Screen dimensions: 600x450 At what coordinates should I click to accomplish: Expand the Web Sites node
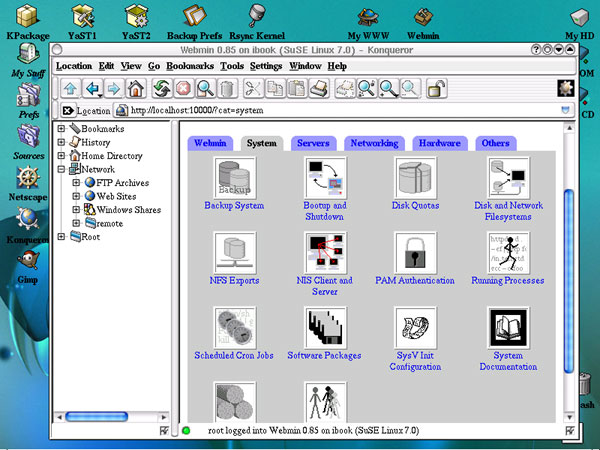(x=76, y=196)
